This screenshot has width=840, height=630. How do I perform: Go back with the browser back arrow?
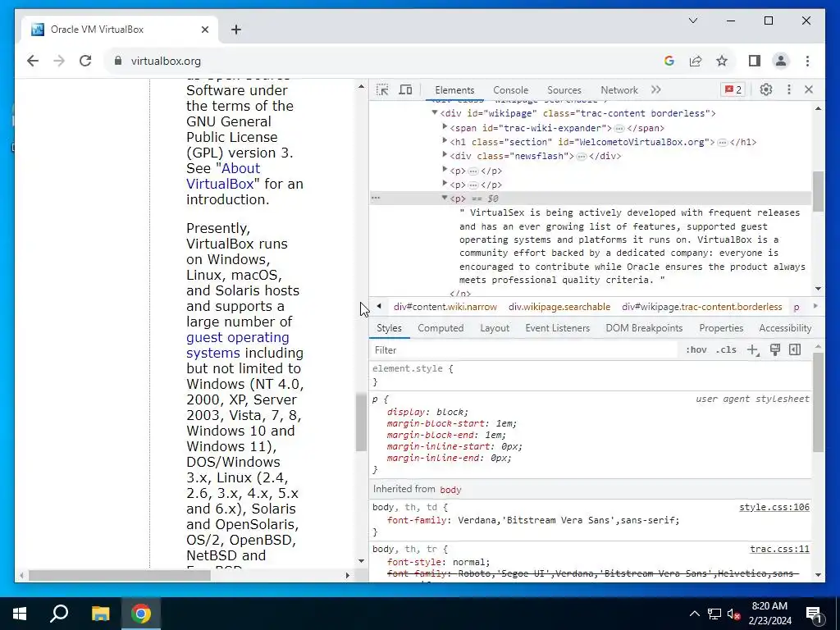tap(33, 61)
